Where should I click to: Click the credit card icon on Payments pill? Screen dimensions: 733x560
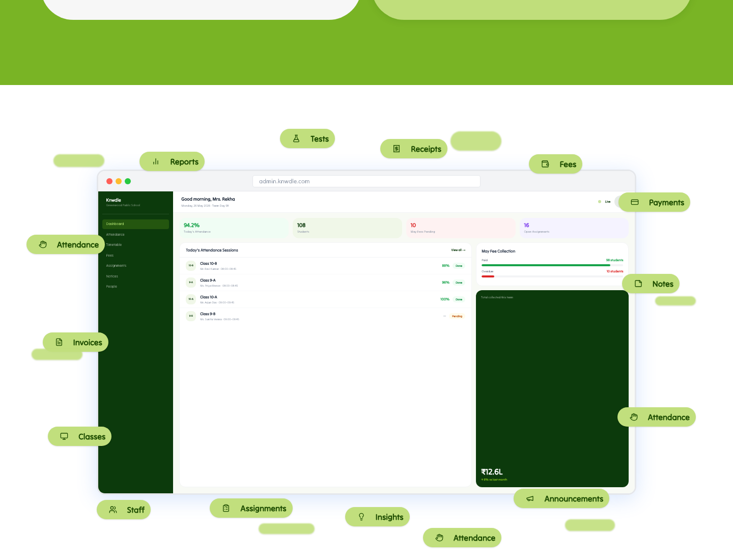[635, 202]
